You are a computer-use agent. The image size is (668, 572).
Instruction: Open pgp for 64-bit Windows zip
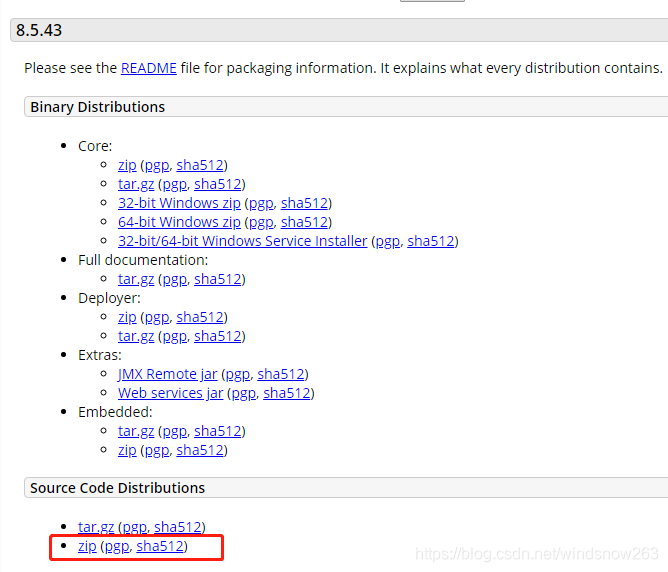click(261, 222)
